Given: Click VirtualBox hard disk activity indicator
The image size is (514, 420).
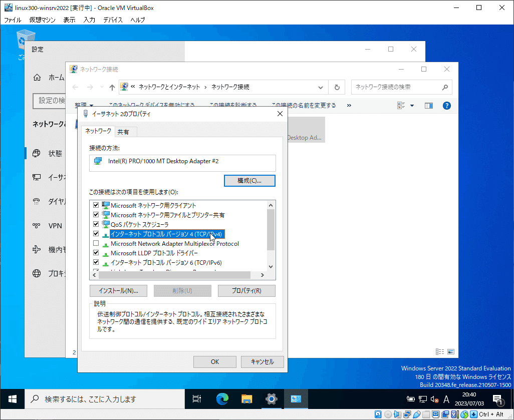Looking at the screenshot, I should click(x=378, y=414).
